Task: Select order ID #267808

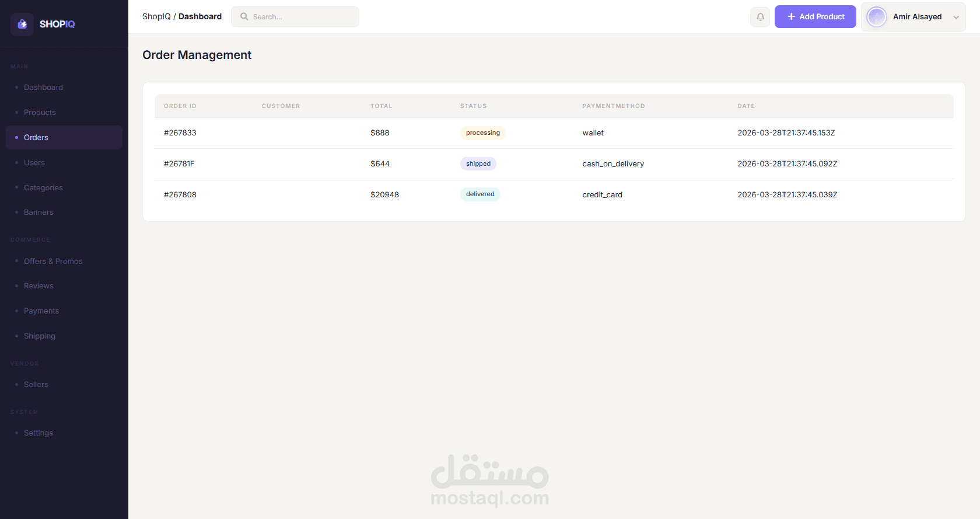Action: pyautogui.click(x=180, y=195)
